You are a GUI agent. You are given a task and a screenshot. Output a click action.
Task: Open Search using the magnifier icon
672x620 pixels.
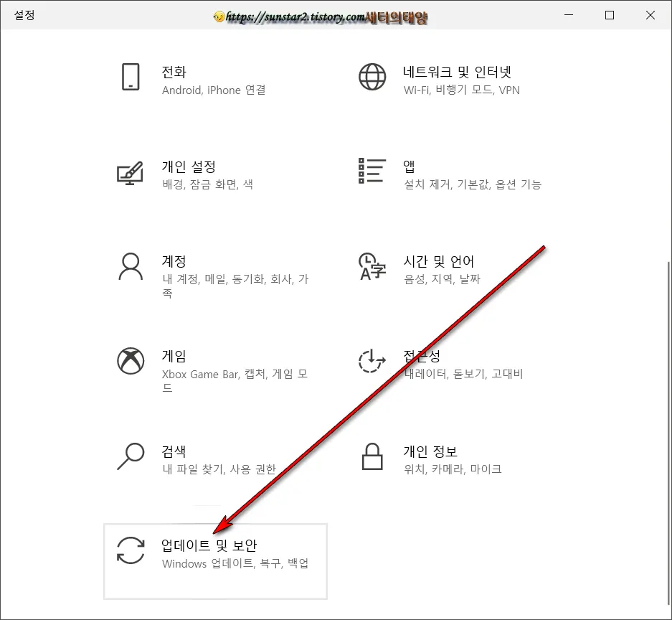click(x=131, y=456)
